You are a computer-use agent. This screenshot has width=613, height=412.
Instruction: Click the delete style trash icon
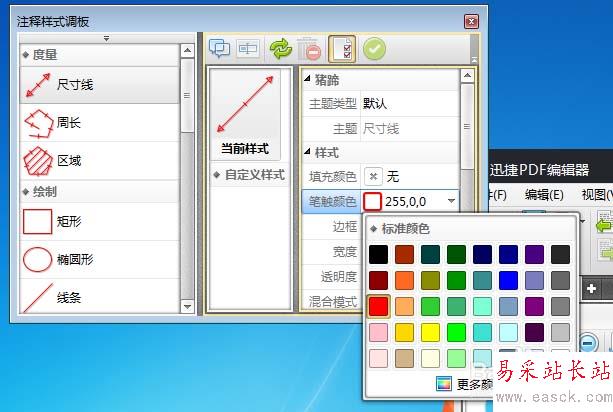(309, 49)
